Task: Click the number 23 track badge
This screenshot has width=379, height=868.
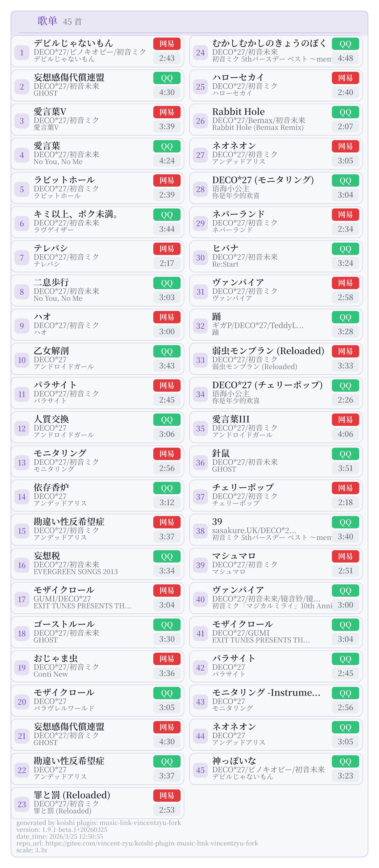Action: 22,804
